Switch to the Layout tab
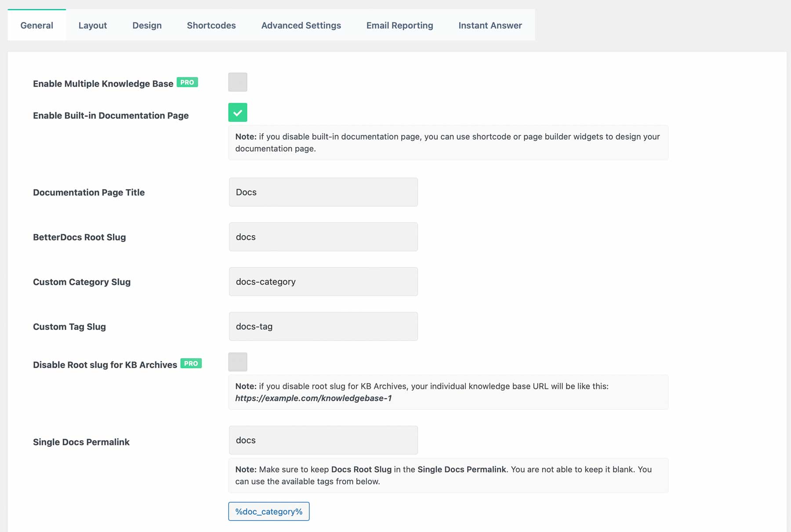Image resolution: width=791 pixels, height=532 pixels. (92, 25)
